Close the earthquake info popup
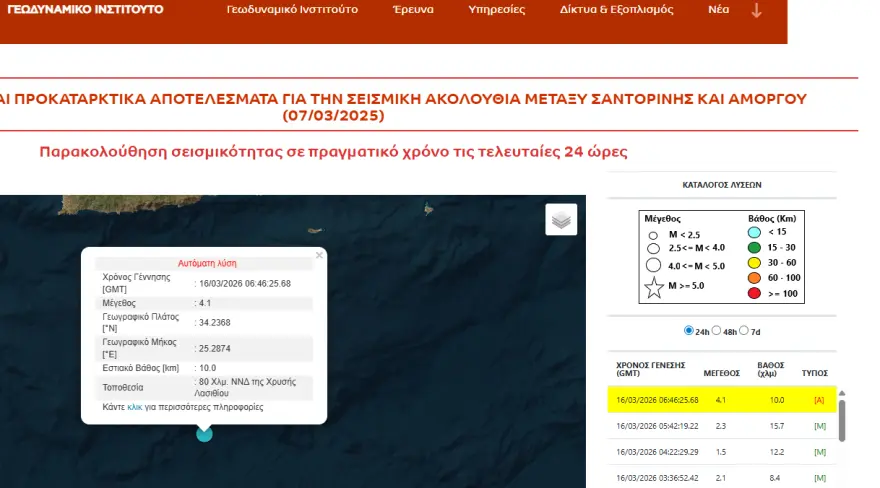Screen dimensions: 880x488 (x=319, y=255)
